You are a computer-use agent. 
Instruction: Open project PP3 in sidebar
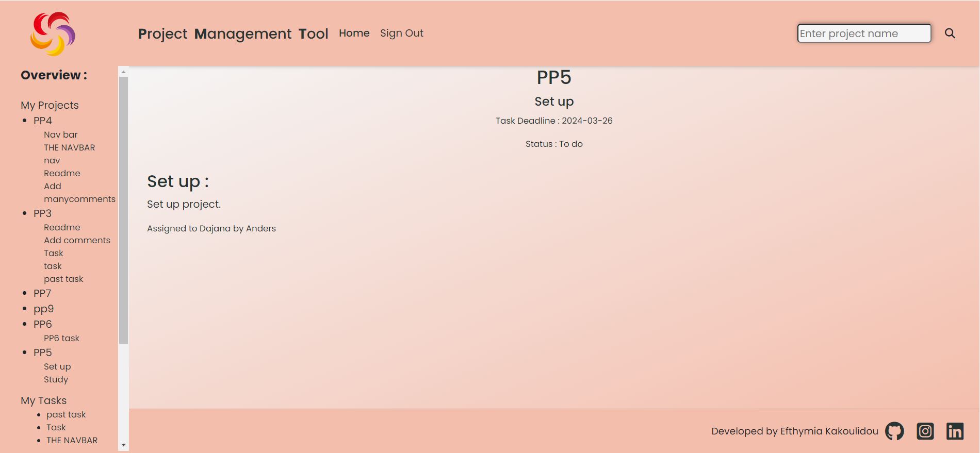point(42,213)
